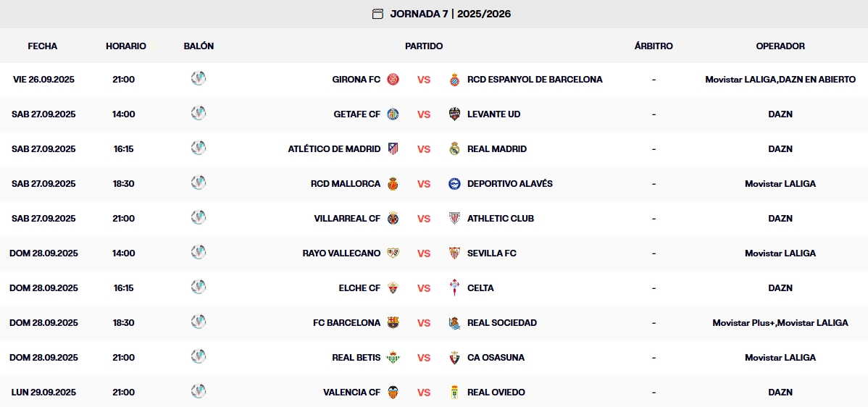Select the RCD Espanyol de Barcelona name

(x=535, y=80)
